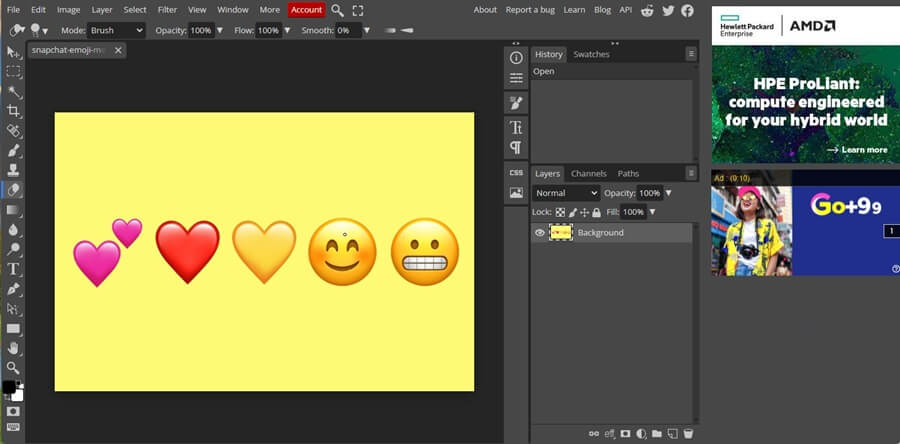Screen dimensions: 900x444
Task: Select the Crop tool
Action: [x=13, y=111]
